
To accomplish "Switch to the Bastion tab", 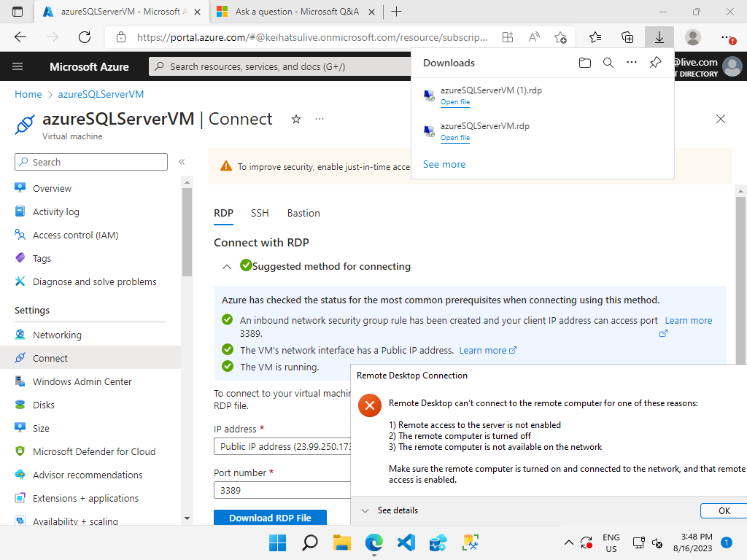I will 303,214.
